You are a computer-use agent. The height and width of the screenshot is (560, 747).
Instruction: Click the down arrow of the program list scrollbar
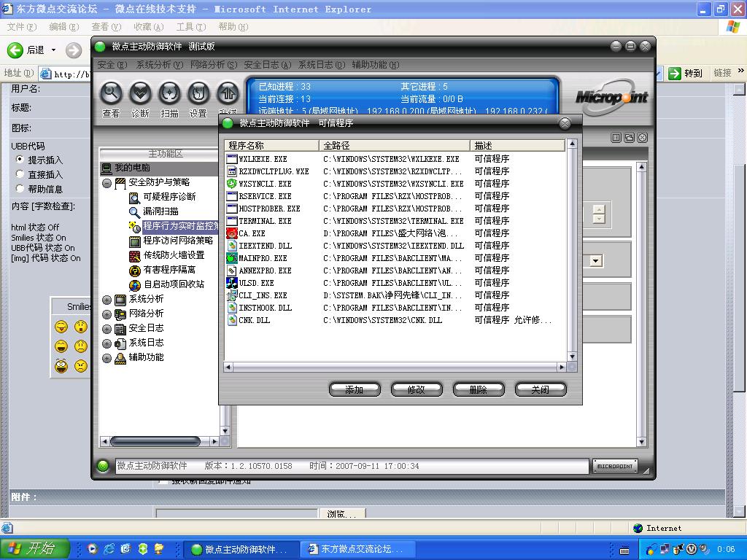click(572, 357)
